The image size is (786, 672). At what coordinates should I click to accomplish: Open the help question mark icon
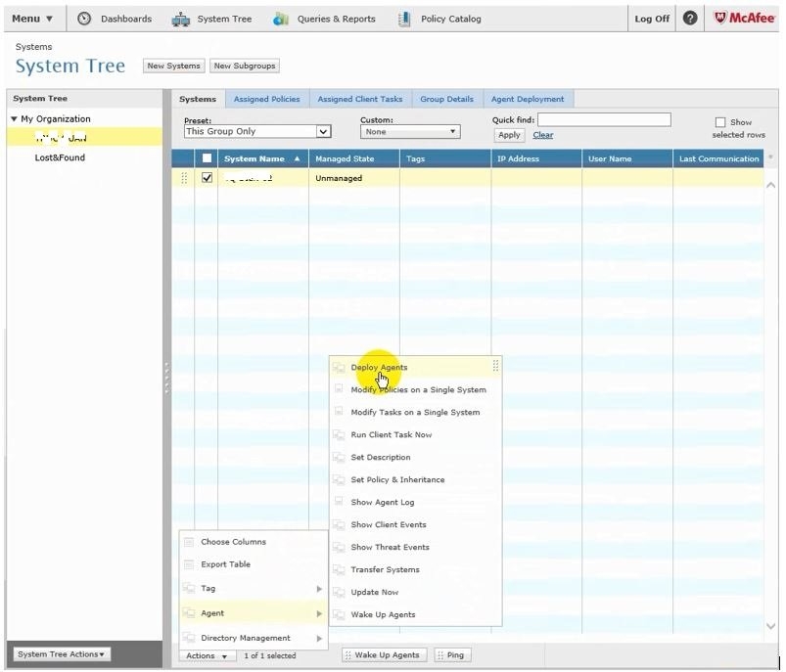click(690, 19)
